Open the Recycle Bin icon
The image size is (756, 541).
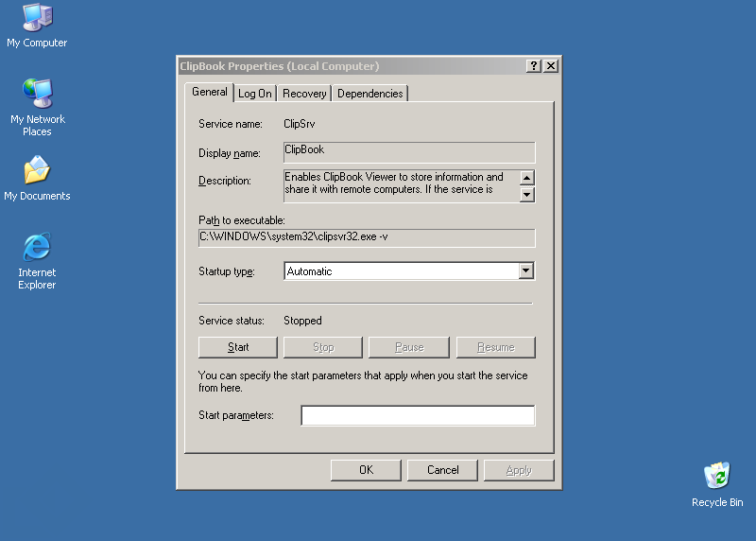[x=717, y=484]
